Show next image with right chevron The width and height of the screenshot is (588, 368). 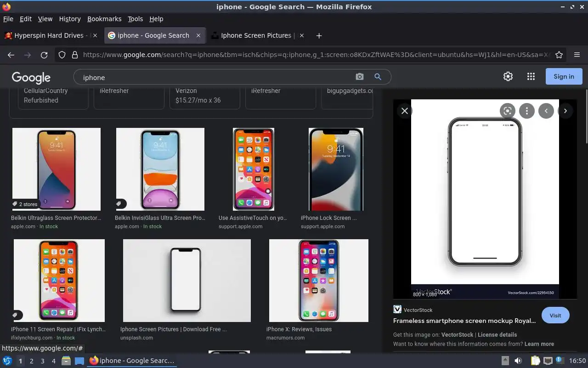point(565,111)
